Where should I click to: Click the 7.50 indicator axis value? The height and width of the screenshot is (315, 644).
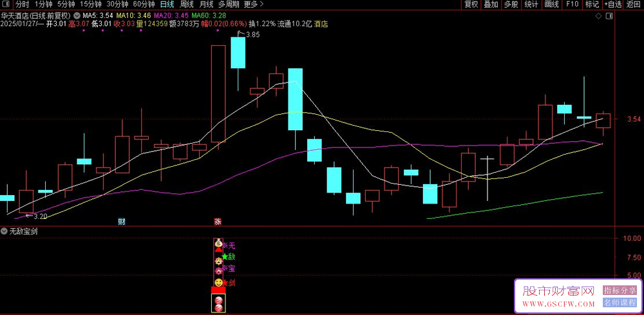[634, 258]
